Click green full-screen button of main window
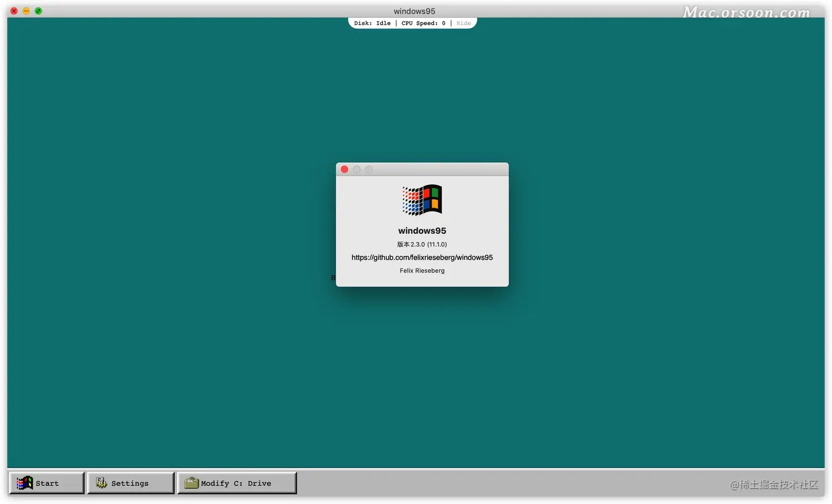The width and height of the screenshot is (832, 504). point(39,11)
